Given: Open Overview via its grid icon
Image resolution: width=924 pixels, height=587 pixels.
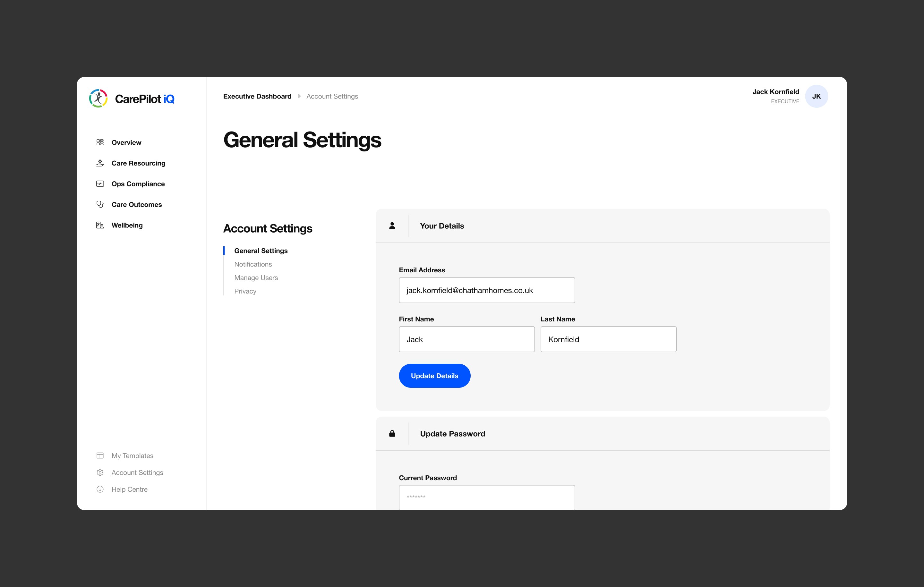Looking at the screenshot, I should pyautogui.click(x=100, y=142).
